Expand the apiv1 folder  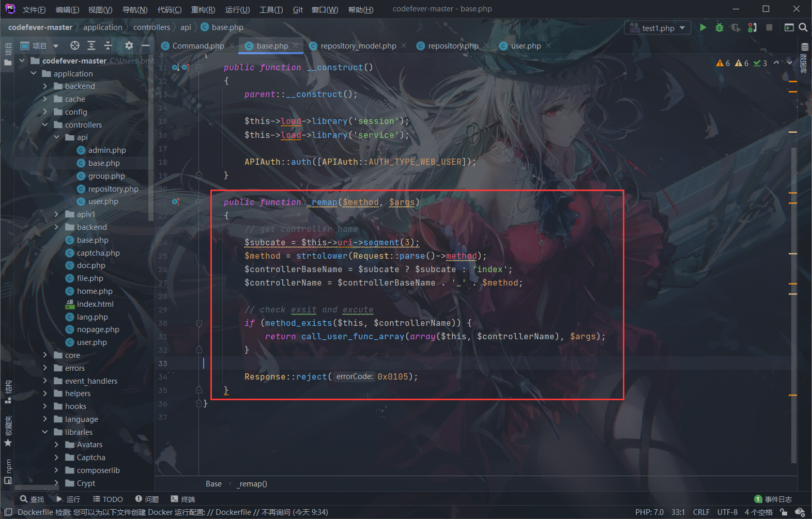click(57, 214)
